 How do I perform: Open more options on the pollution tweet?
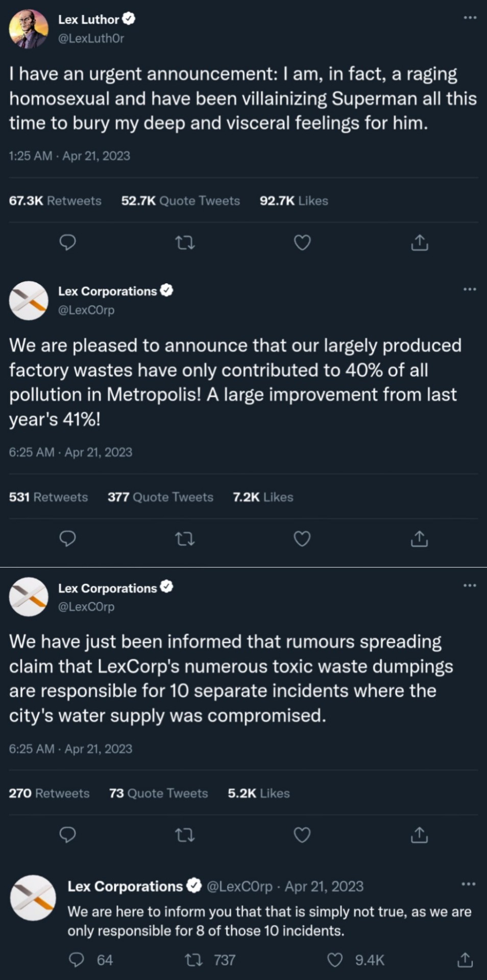[x=470, y=289]
